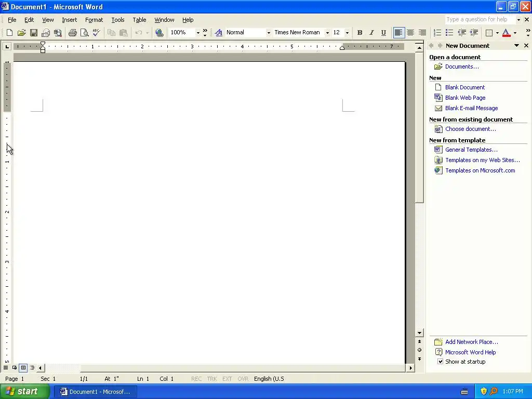Print the document using printer icon

point(73,33)
